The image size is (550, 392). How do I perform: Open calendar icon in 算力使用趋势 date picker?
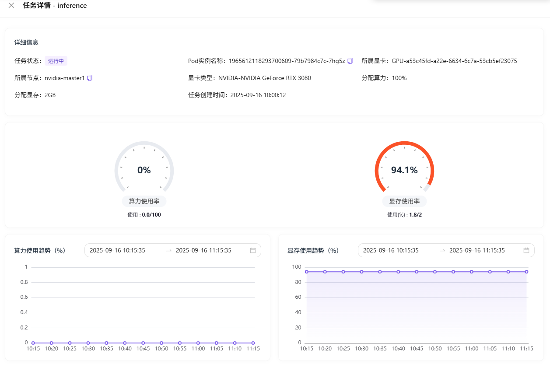pos(253,250)
